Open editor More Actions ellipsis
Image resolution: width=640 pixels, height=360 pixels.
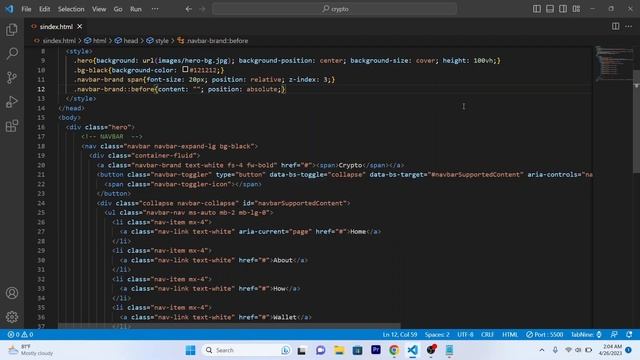[x=629, y=26]
